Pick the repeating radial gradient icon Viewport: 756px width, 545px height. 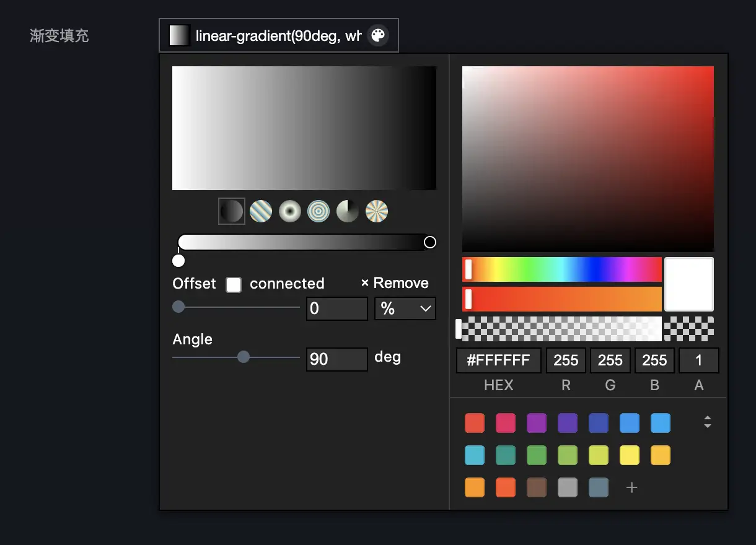click(x=319, y=211)
